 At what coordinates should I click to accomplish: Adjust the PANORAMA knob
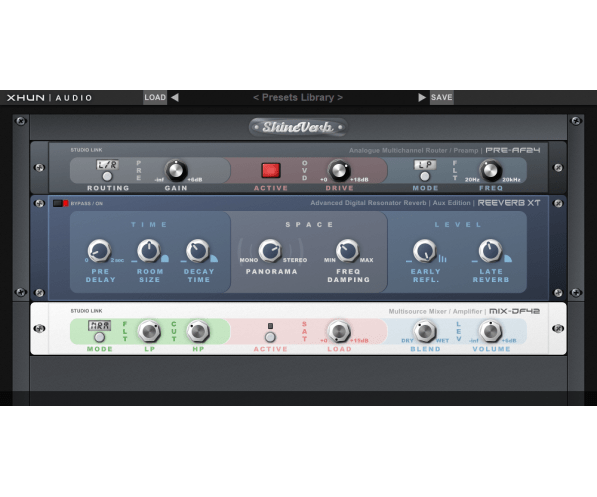[270, 251]
